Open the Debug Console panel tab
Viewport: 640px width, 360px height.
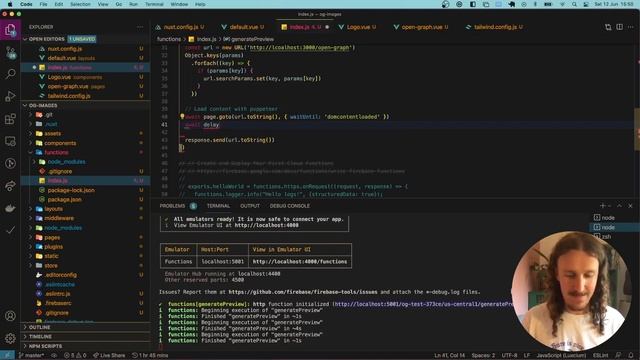tap(289, 206)
